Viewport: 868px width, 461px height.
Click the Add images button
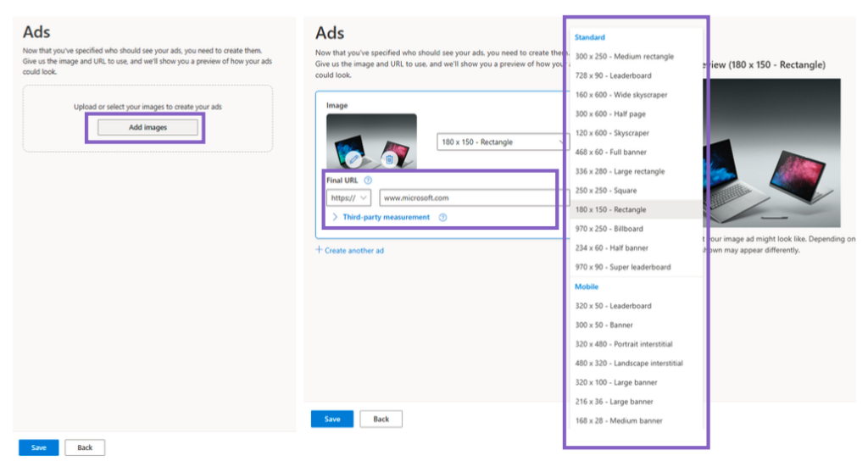click(x=147, y=127)
